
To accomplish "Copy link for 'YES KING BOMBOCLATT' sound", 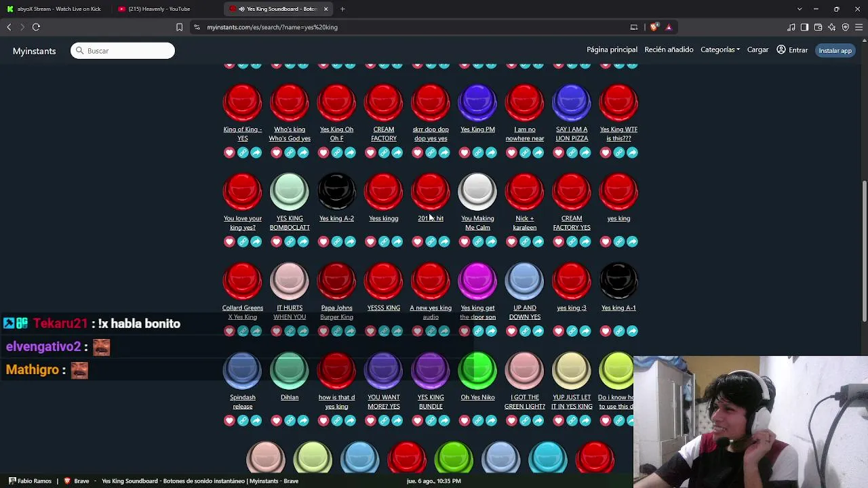I will [x=290, y=242].
